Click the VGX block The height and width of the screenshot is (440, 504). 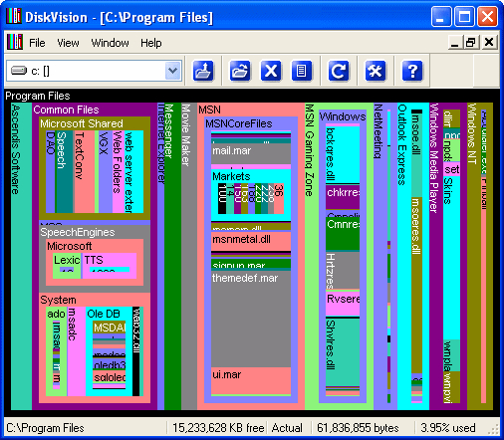[106, 171]
